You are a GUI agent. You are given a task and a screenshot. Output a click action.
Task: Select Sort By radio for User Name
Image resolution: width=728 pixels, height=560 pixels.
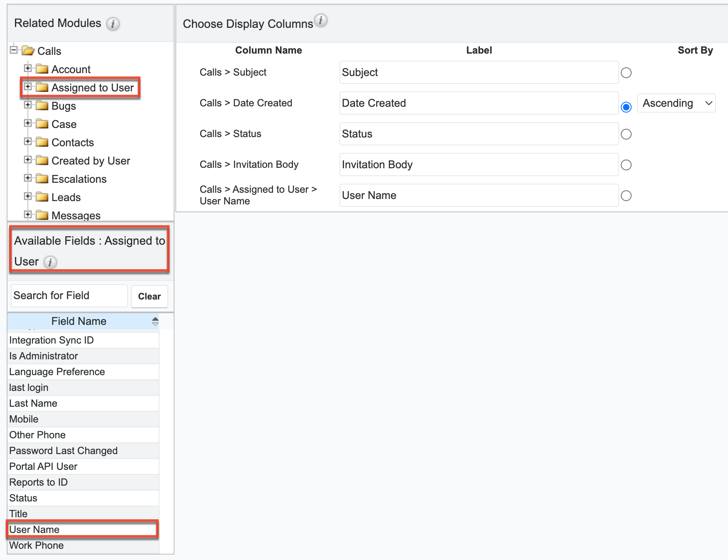626,196
